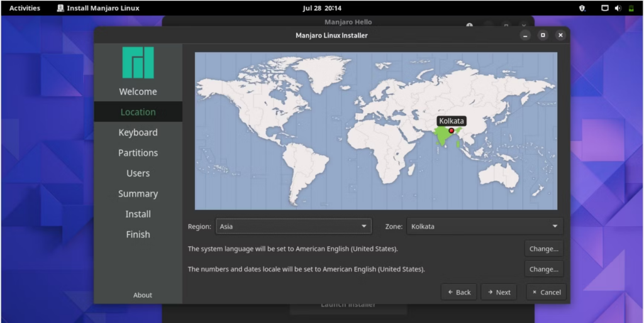Open Activities overview
Image resolution: width=644 pixels, height=323 pixels.
pos(25,8)
